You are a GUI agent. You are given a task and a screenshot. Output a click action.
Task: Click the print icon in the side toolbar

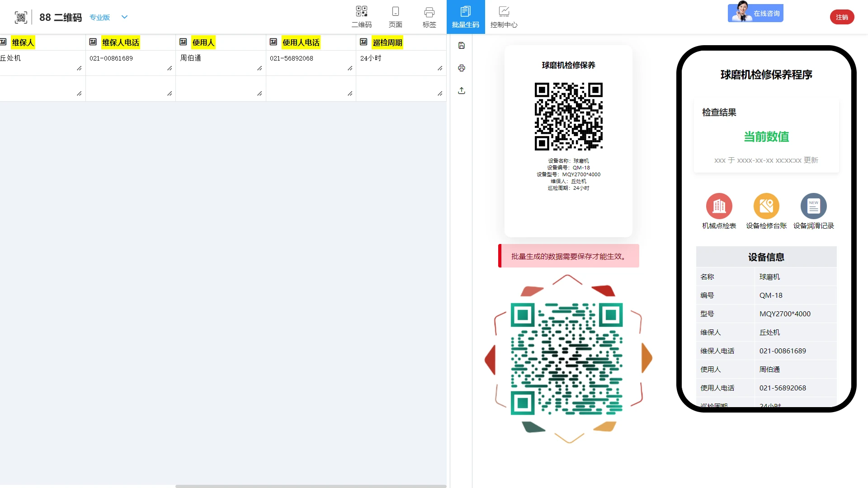click(462, 68)
